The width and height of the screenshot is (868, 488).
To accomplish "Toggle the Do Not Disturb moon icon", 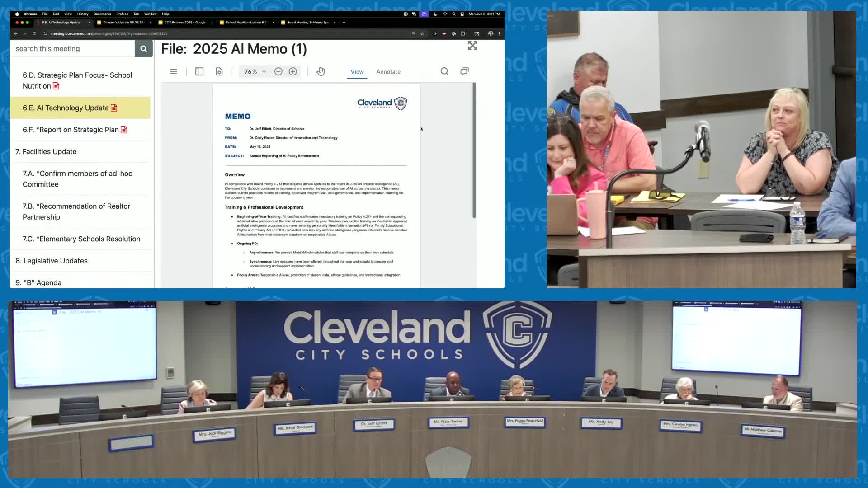I will pos(435,14).
